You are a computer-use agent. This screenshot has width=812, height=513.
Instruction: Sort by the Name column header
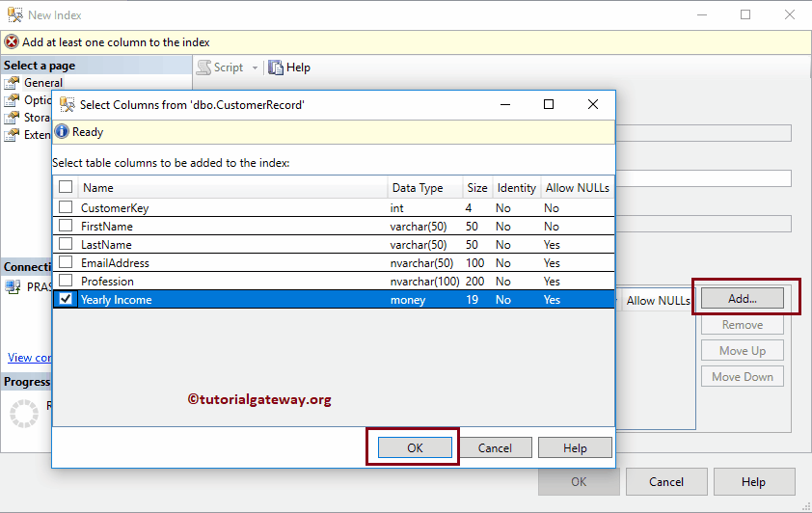[x=232, y=188]
